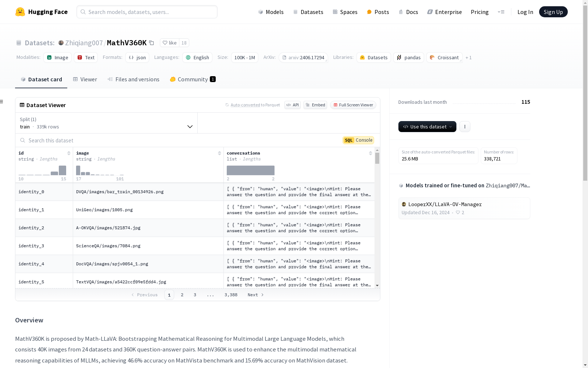Click the top search models input field
Image resolution: width=588 pixels, height=368 pixels.
[147, 12]
